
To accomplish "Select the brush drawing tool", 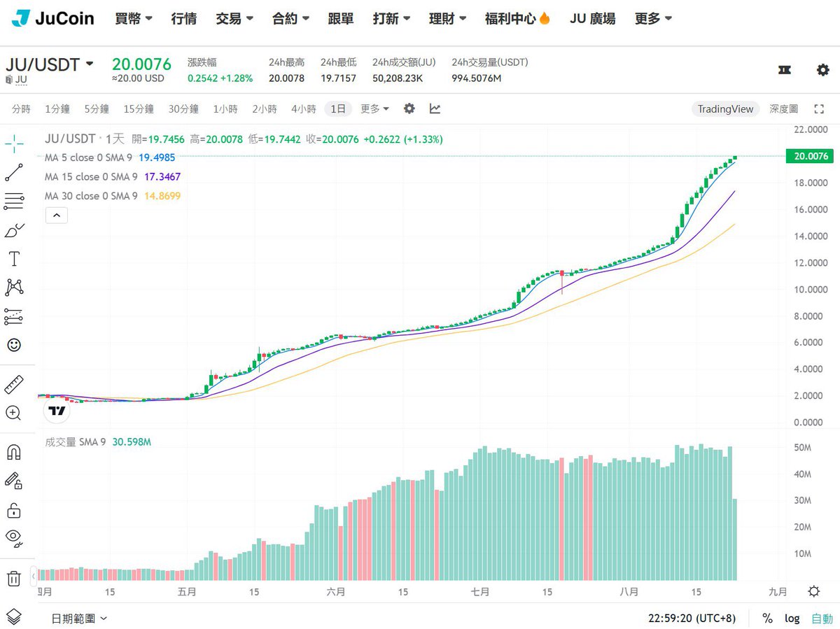I will point(14,230).
